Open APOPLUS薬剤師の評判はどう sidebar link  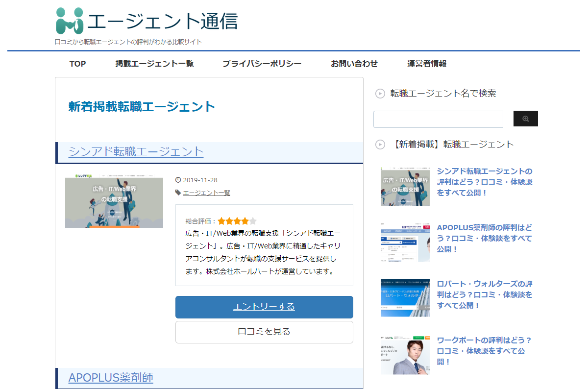click(485, 238)
